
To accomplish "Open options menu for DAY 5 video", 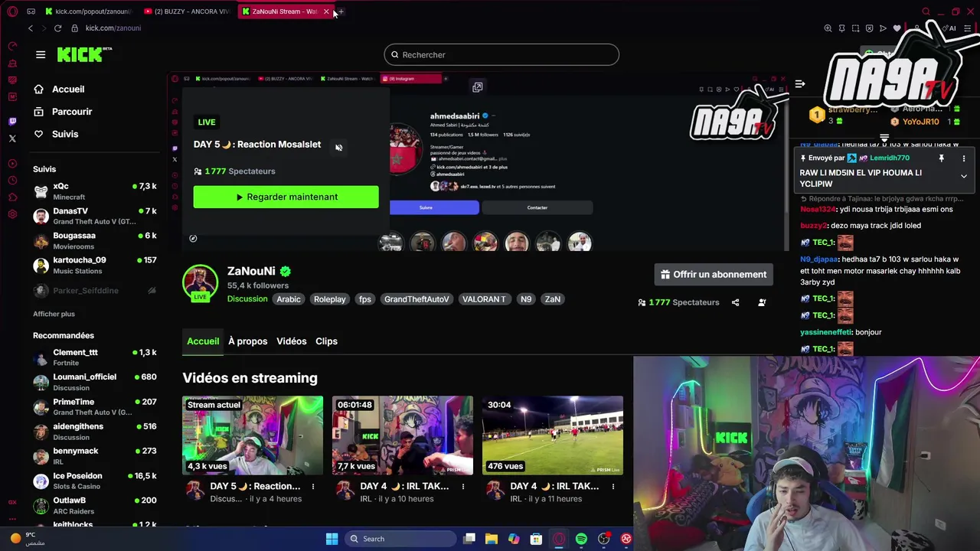I will click(313, 487).
